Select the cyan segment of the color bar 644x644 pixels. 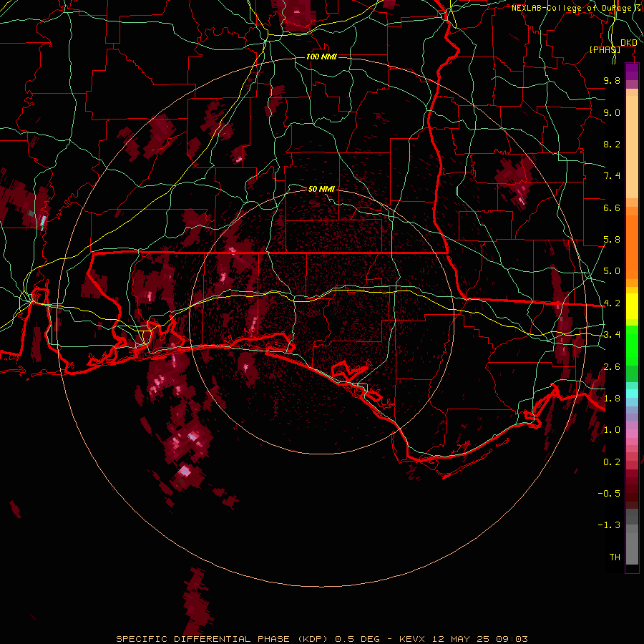(x=632, y=394)
